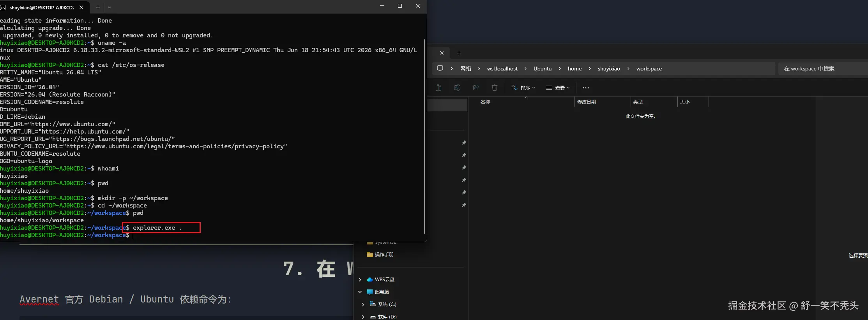Minimize the terminal window
Screen dimensions: 868x320
point(382,6)
